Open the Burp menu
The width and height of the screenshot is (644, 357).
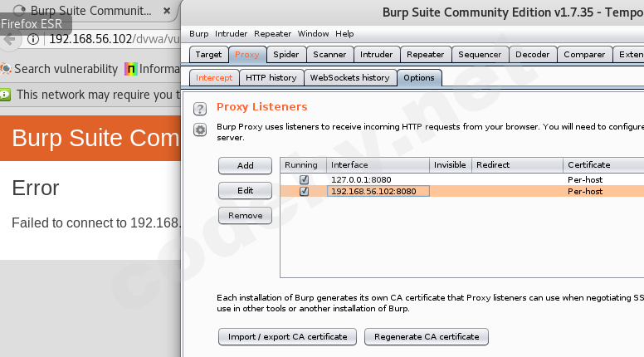199,33
